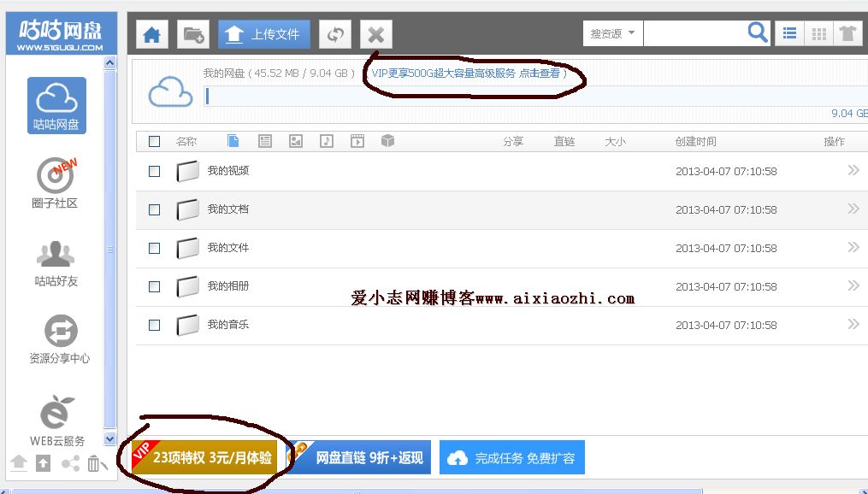Click the sidebar scrollbar down arrow

pos(110,438)
